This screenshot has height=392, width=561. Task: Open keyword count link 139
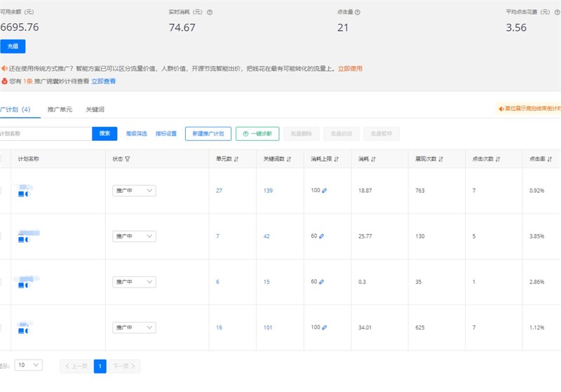268,191
